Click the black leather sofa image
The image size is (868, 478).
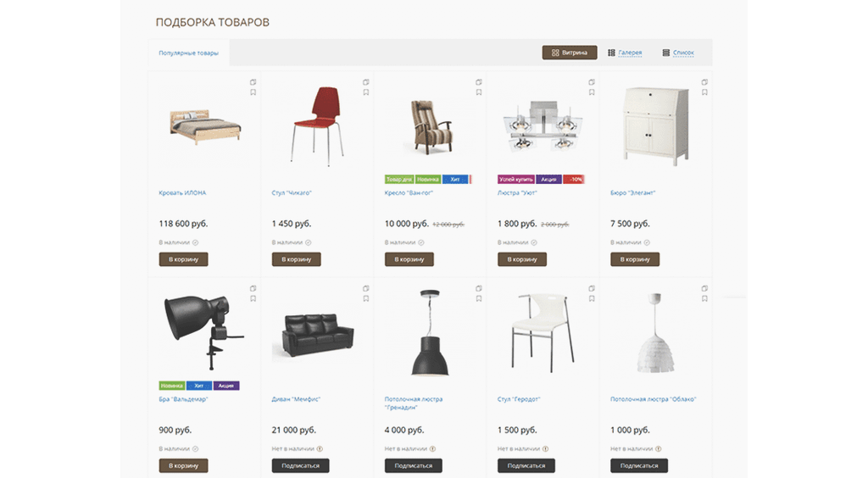[x=318, y=335]
